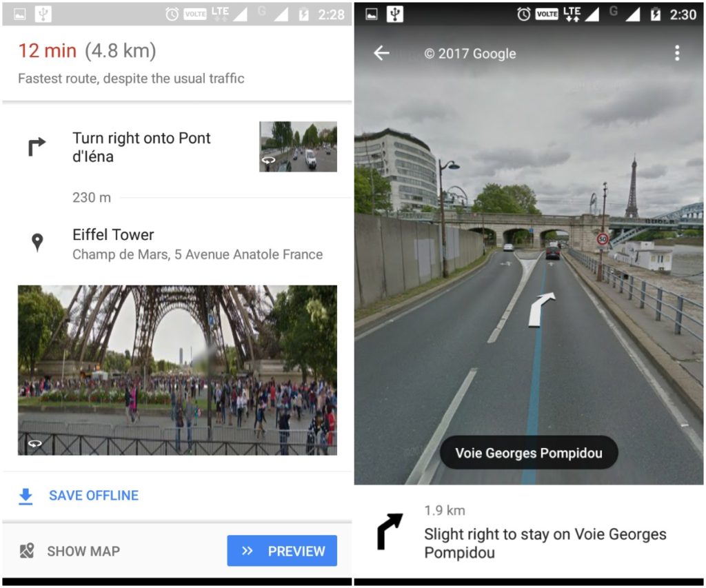
Task: Tap the slight right arrow direction icon
Action: point(390,531)
